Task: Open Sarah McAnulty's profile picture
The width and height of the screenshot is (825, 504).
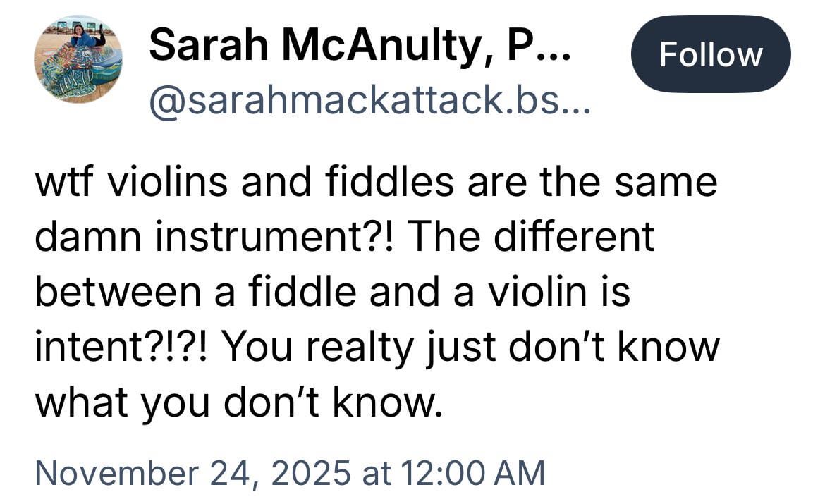Action: [78, 59]
